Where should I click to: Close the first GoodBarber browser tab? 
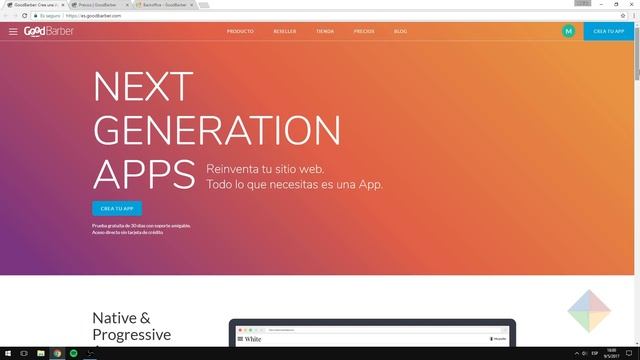[x=63, y=5]
